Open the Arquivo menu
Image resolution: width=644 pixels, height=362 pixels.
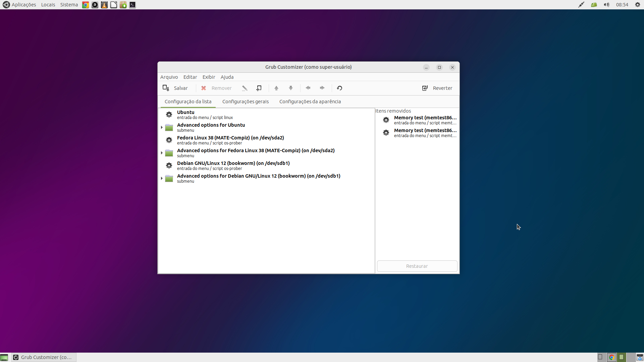click(169, 77)
